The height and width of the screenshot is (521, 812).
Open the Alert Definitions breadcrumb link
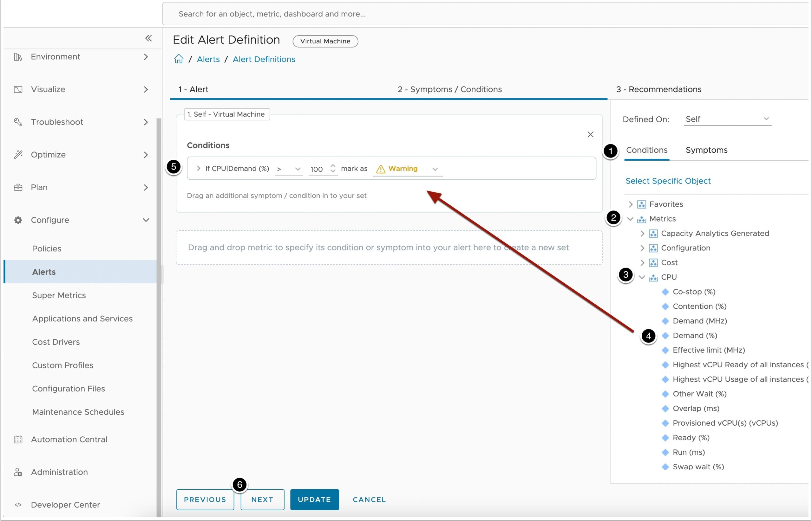(264, 59)
